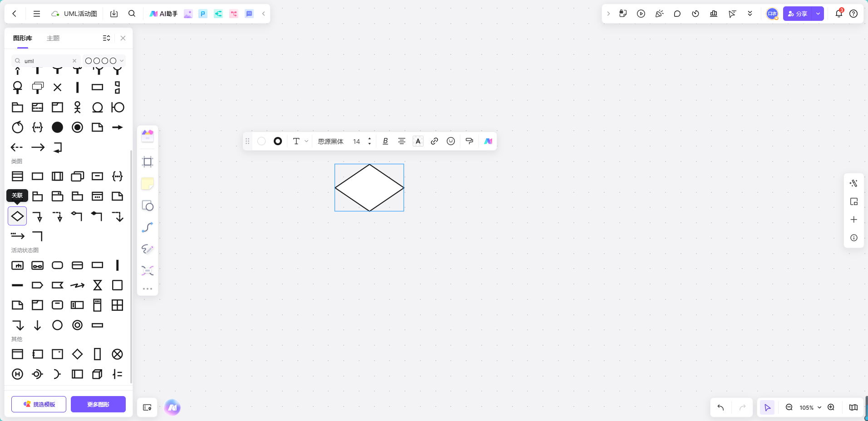Viewport: 868px width, 421px height.
Task: Click the back arrow in the top bar
Action: (x=15, y=14)
